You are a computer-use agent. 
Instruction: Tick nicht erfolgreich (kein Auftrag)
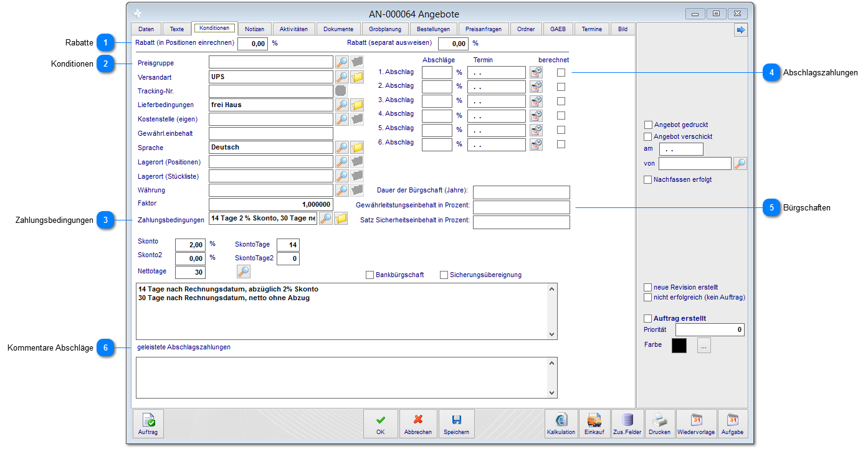pos(647,297)
